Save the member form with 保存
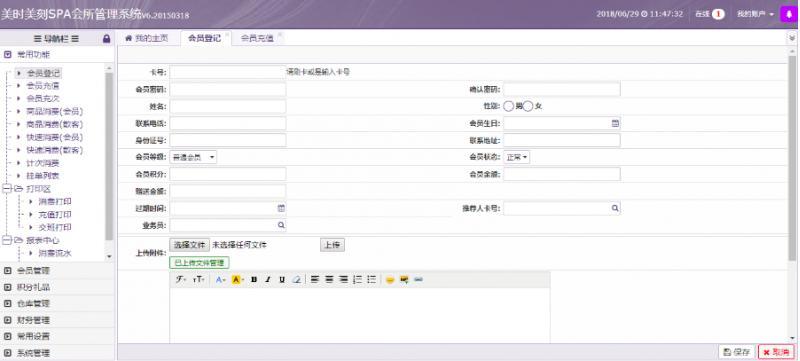 (x=737, y=352)
